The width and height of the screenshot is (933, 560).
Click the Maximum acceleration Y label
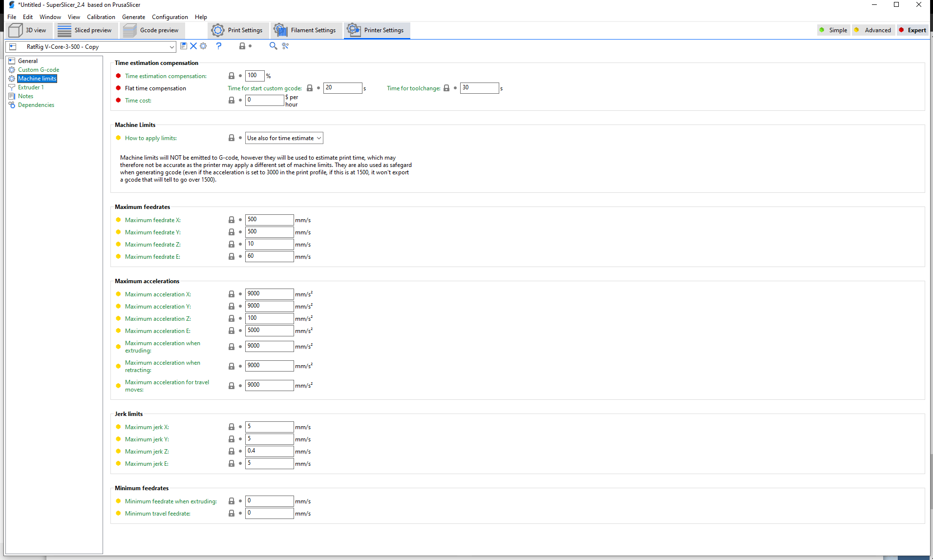(x=158, y=307)
